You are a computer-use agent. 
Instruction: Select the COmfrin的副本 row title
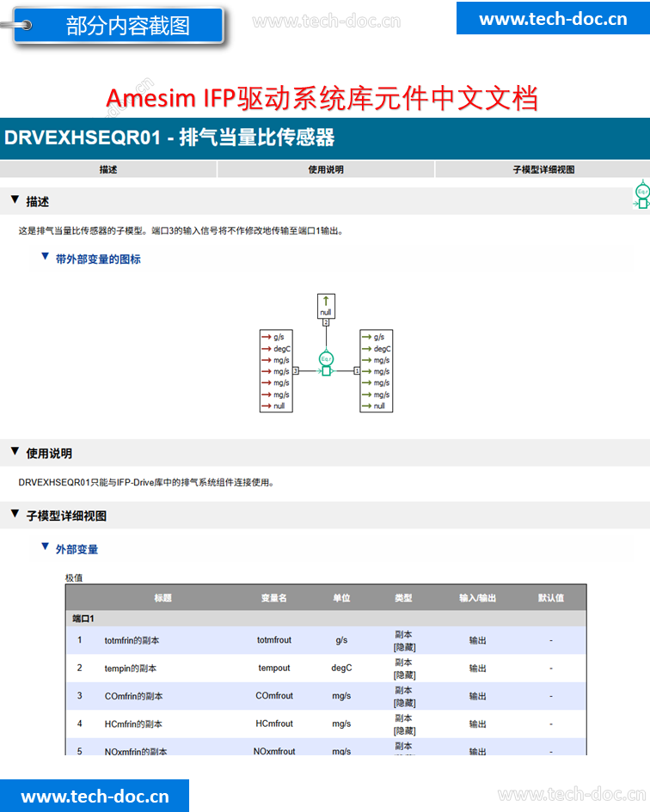point(134,696)
